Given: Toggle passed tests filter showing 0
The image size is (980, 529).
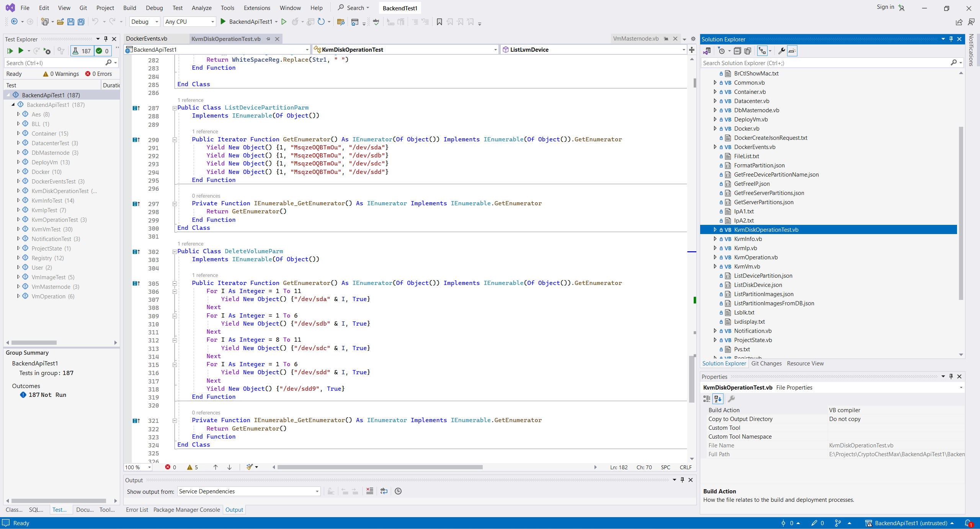Looking at the screenshot, I should coord(102,51).
